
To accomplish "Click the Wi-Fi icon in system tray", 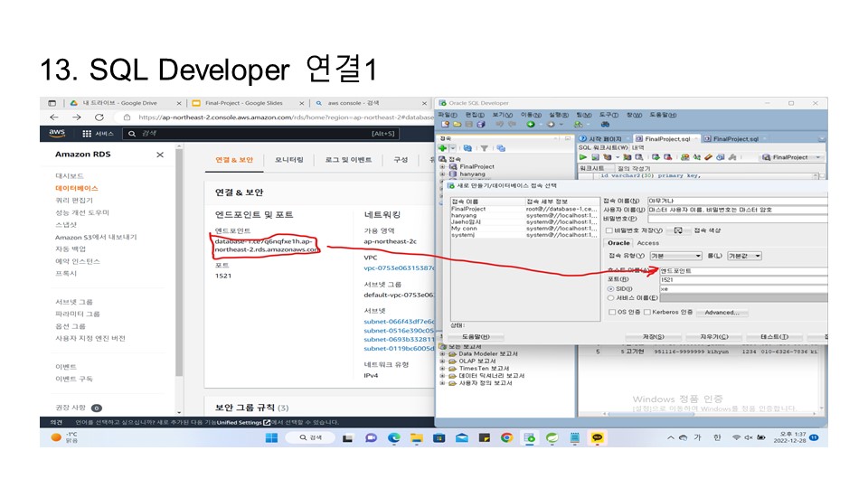I will (x=736, y=437).
